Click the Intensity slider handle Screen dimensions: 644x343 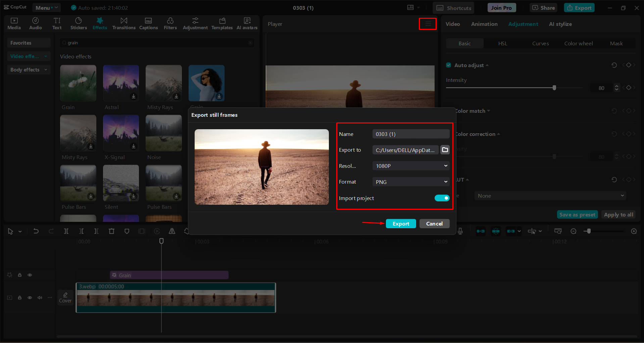[x=554, y=88]
